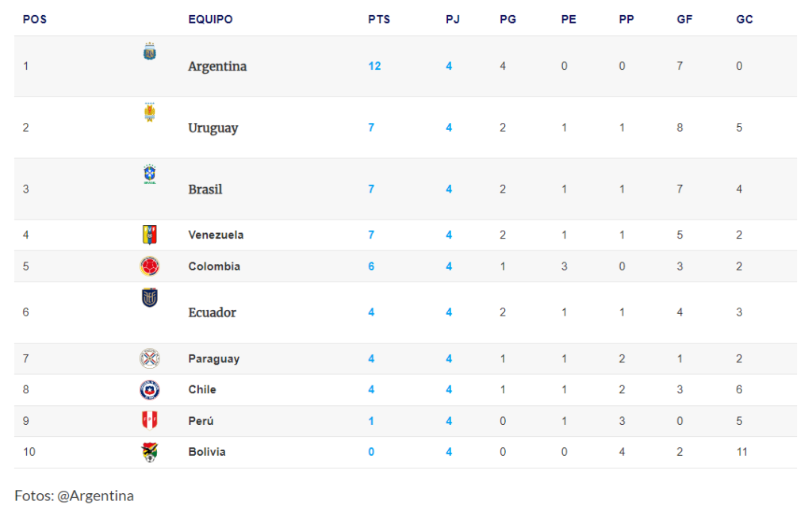Viewport: 812px width, 509px height.
Task: Click the Colombia round crest icon
Action: click(x=150, y=266)
